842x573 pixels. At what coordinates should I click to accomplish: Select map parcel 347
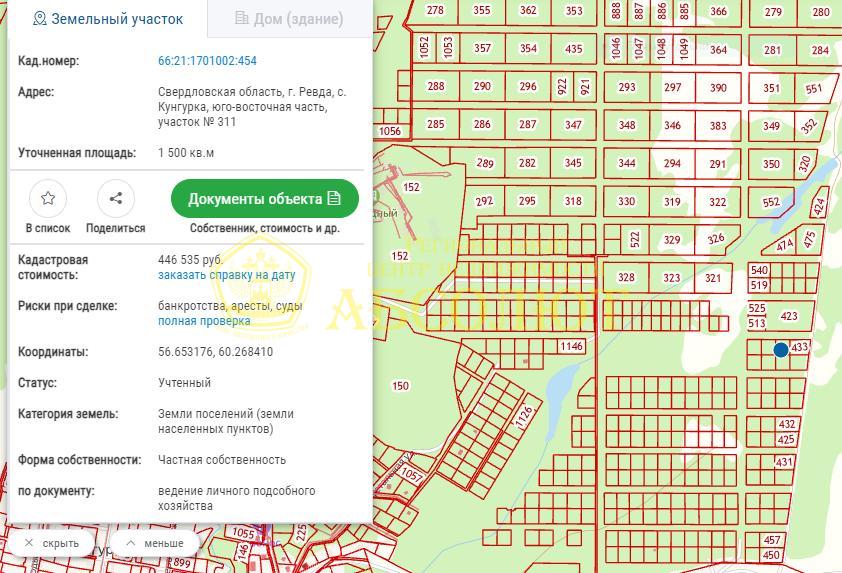[573, 125]
